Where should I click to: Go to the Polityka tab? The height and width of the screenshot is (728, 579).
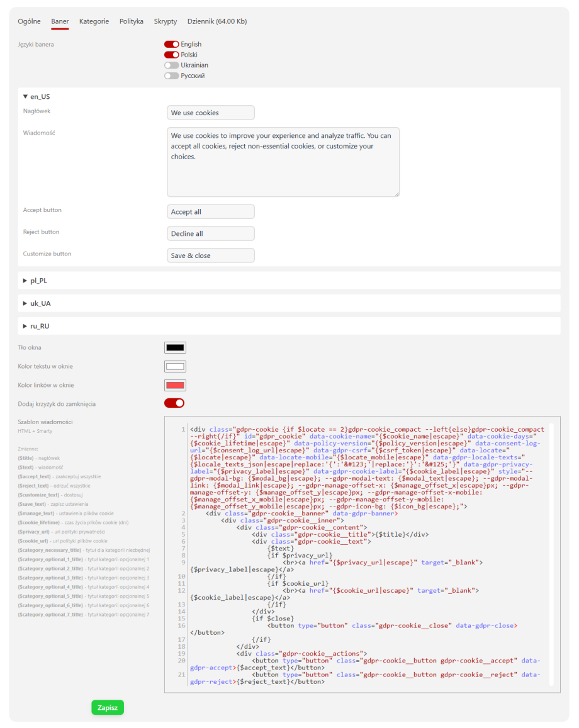coord(132,21)
